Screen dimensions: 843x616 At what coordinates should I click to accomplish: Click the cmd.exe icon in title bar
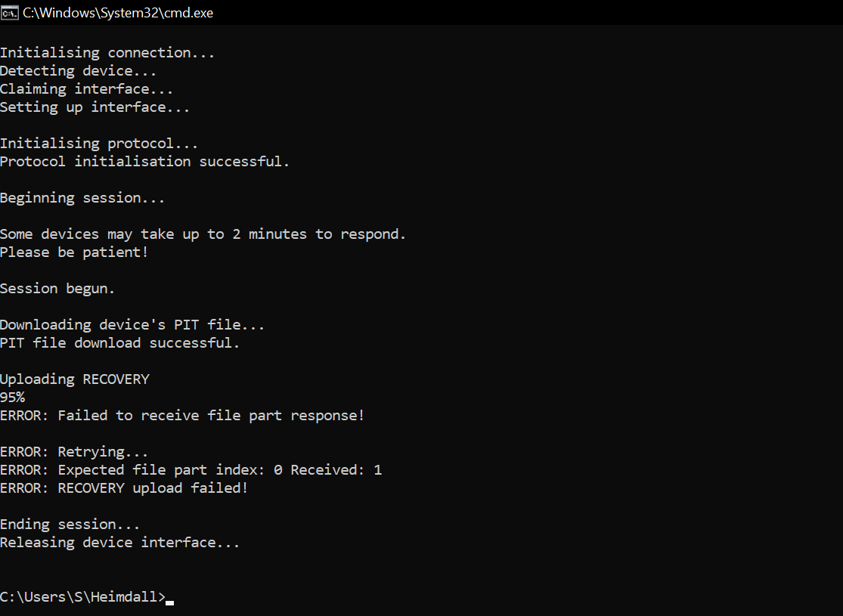(10, 12)
